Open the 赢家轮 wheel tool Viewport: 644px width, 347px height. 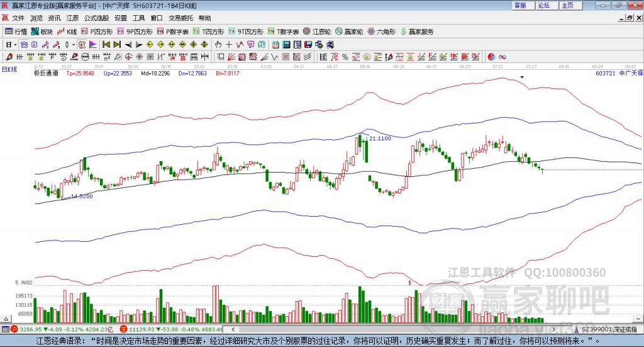(349, 31)
